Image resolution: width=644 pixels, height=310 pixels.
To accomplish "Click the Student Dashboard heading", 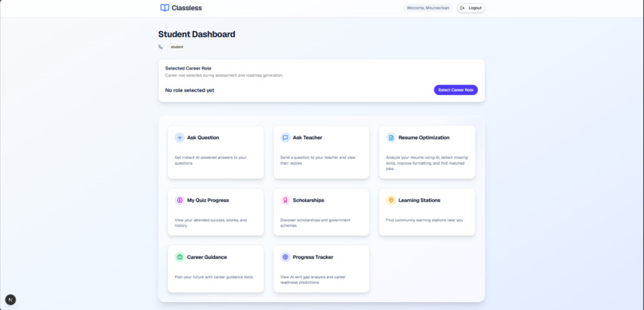I will [197, 34].
